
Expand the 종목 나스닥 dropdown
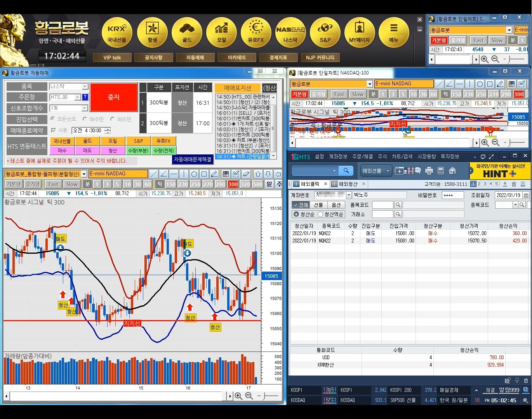click(85, 87)
